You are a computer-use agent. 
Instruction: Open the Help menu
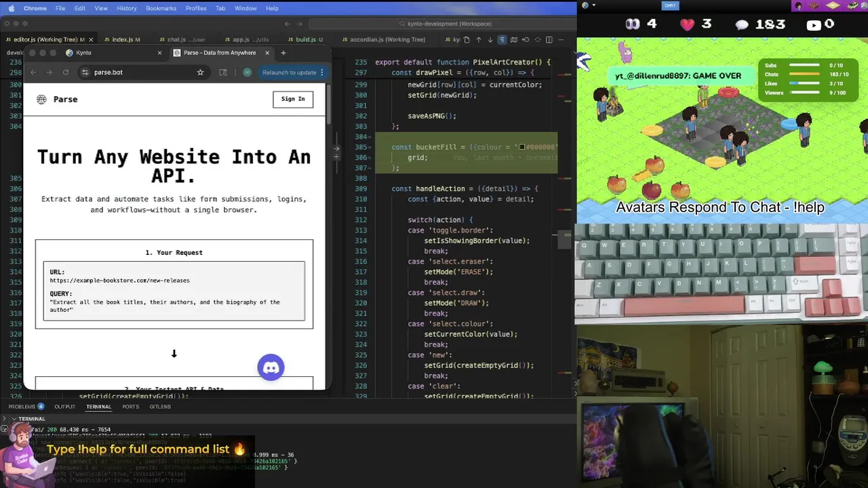click(x=272, y=8)
